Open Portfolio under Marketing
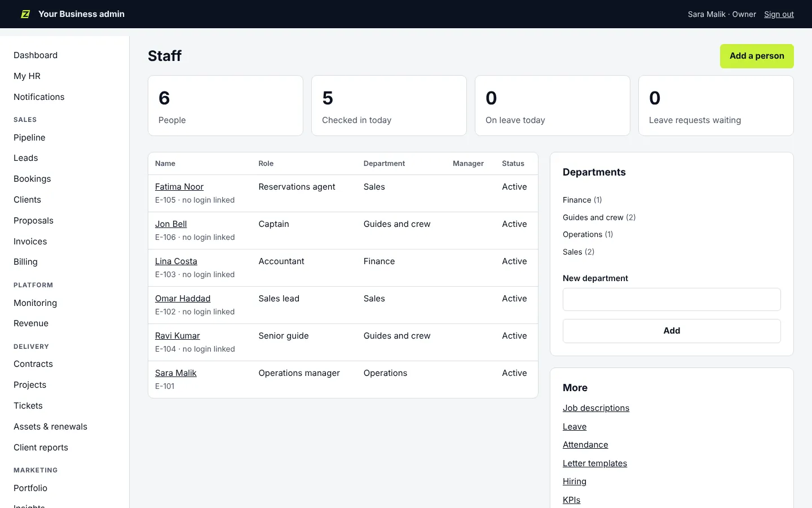812x508 pixels. pyautogui.click(x=30, y=488)
